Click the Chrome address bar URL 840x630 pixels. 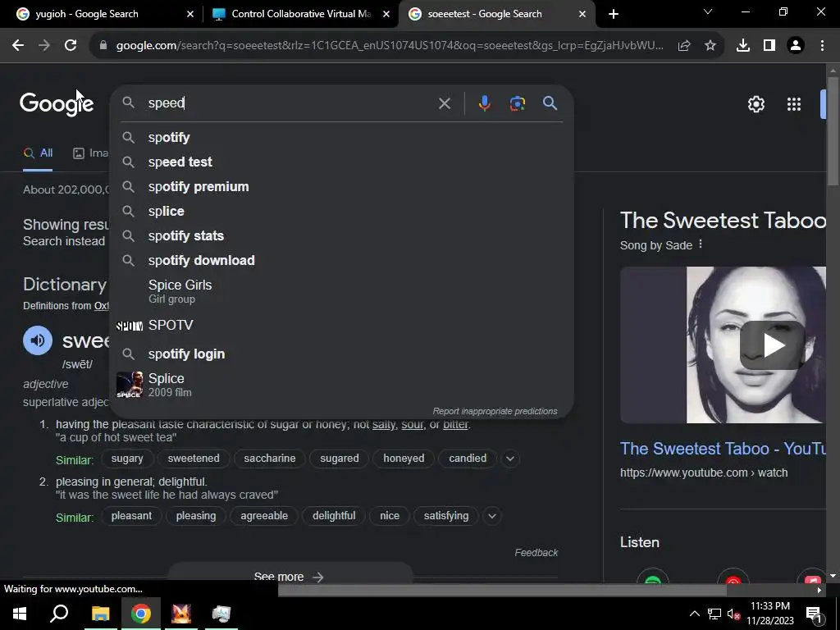click(x=390, y=46)
